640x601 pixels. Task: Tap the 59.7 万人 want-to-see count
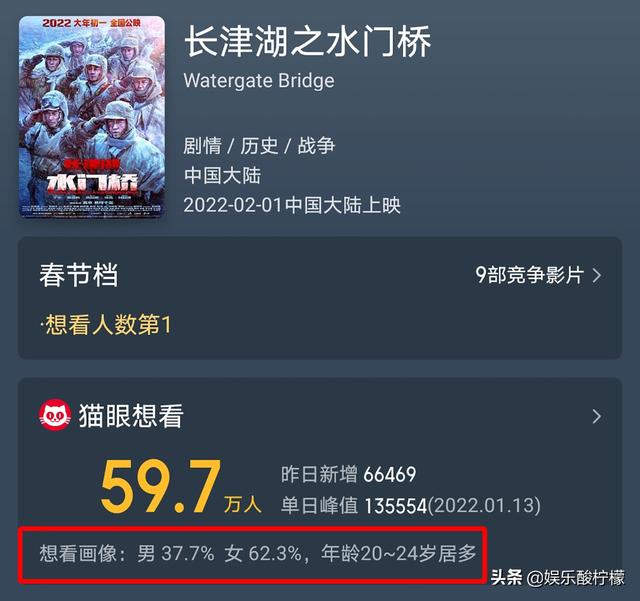click(180, 486)
